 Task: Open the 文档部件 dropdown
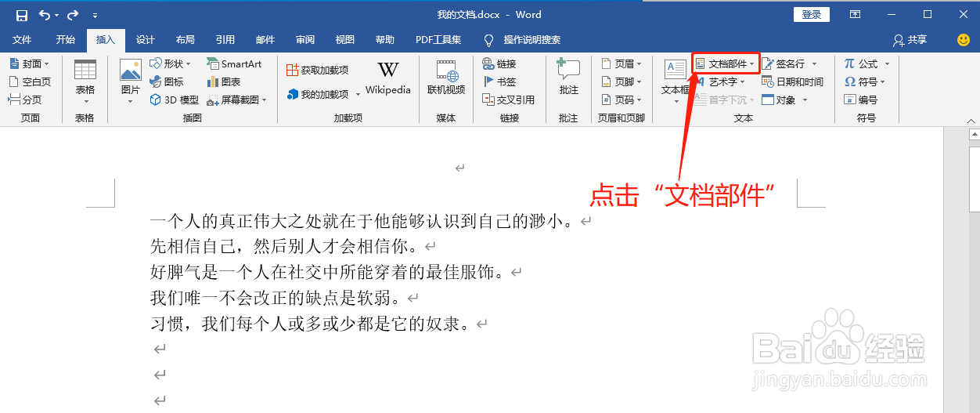(726, 63)
